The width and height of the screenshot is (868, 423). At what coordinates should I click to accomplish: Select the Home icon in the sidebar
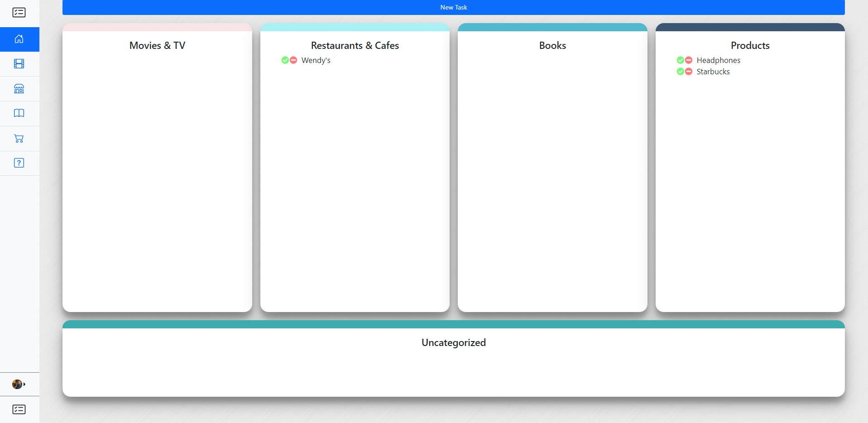(19, 39)
